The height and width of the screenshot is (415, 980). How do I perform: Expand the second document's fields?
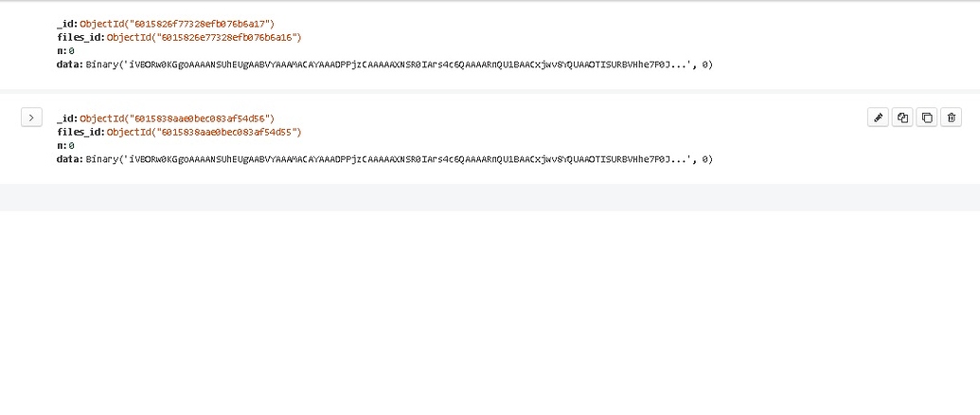pyautogui.click(x=31, y=117)
